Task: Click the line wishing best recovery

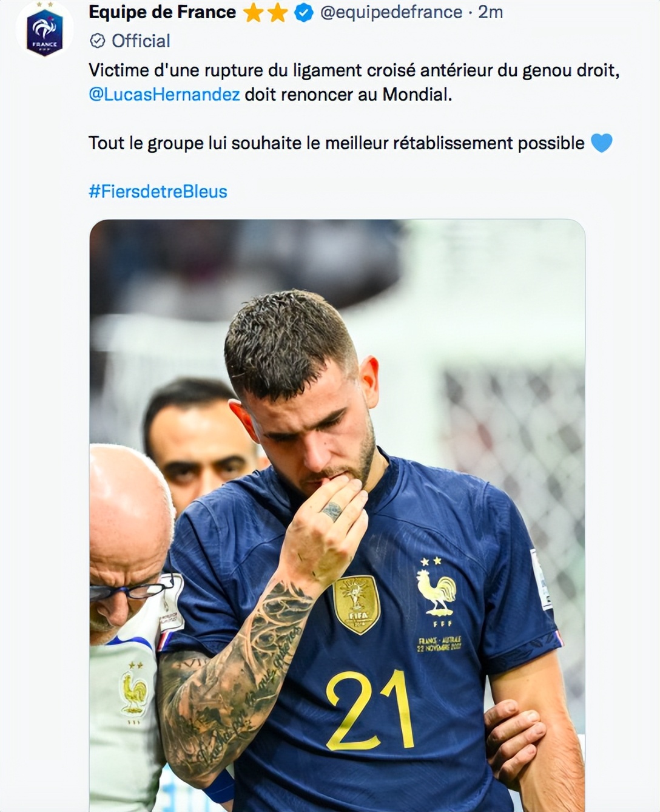Action: 337,143
